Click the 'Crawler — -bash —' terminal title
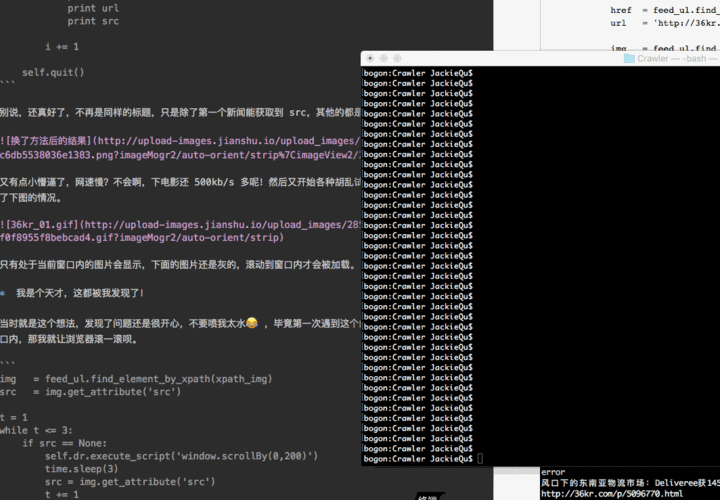Screen dimensions: 720x500 click(x=677, y=58)
